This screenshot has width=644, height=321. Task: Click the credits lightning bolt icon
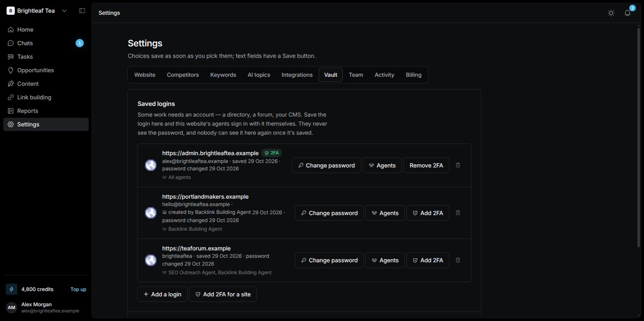[11, 289]
